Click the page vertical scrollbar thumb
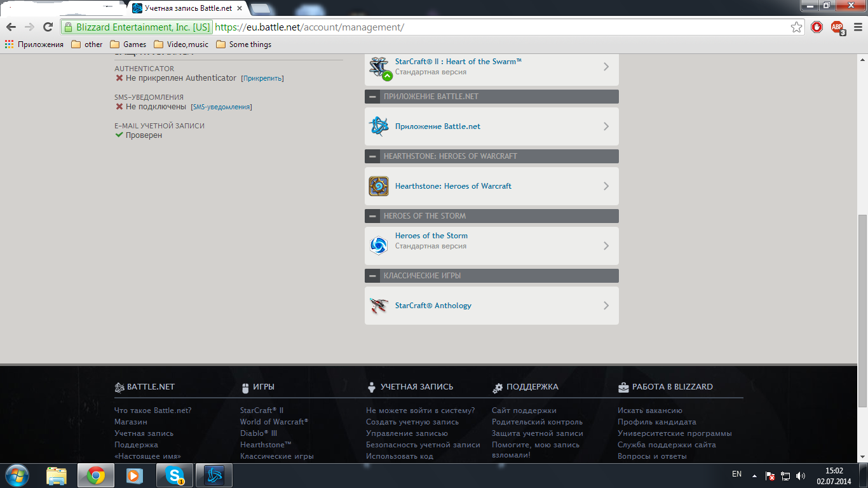Image resolution: width=868 pixels, height=488 pixels. point(862,311)
